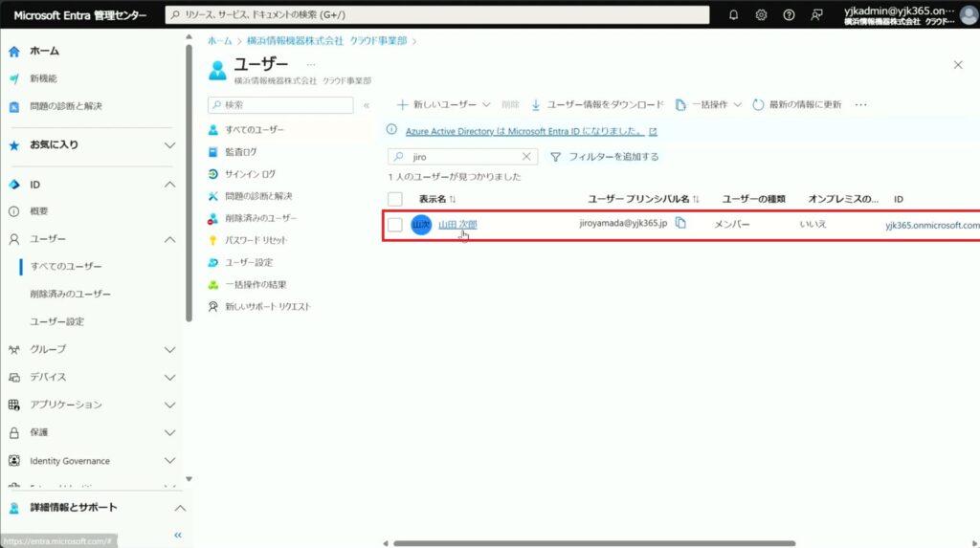The image size is (980, 548).
Task: Open 問題の診断と解決 in left sidebar
Action: [x=66, y=105]
